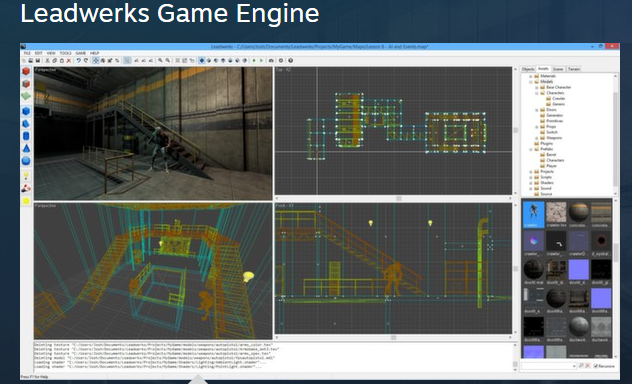Open the TOOLS menu
Viewport: 632px width, 384px height.
pyautogui.click(x=65, y=53)
